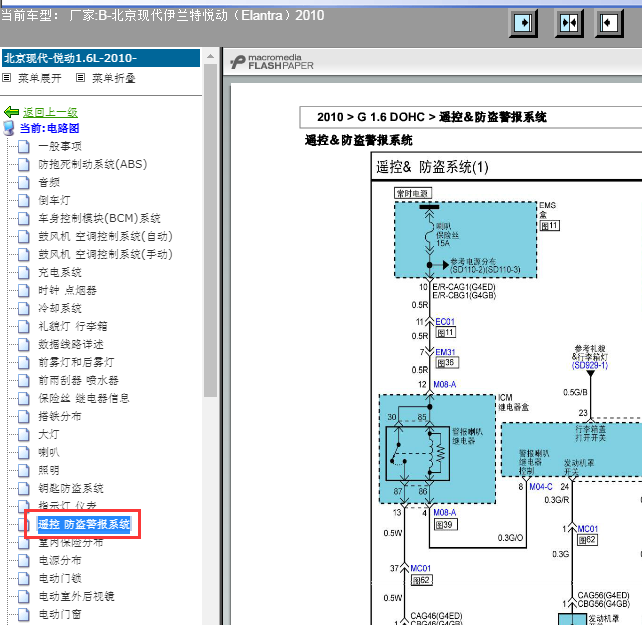Screen dimensions: 642x625
Task: Click document icon beside 大灯
Action: pyautogui.click(x=24, y=435)
